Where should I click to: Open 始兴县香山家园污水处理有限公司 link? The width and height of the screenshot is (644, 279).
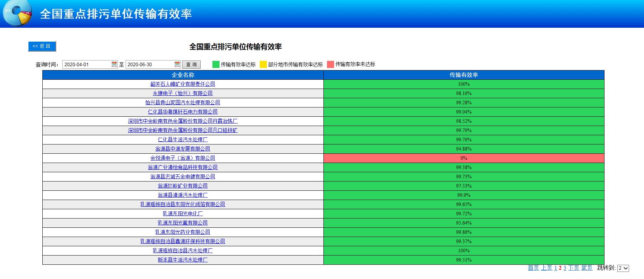(x=183, y=102)
